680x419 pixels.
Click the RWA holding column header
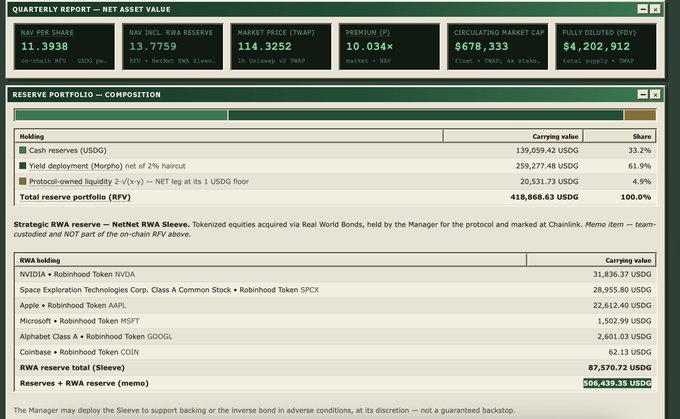tap(270, 260)
